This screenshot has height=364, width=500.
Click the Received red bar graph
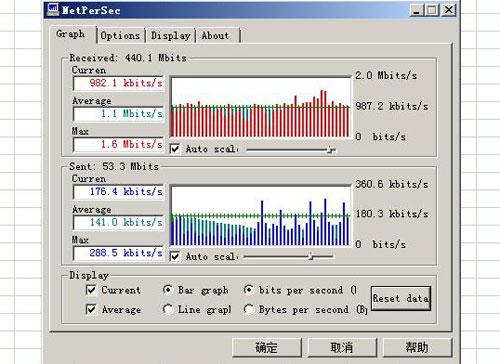point(260,107)
